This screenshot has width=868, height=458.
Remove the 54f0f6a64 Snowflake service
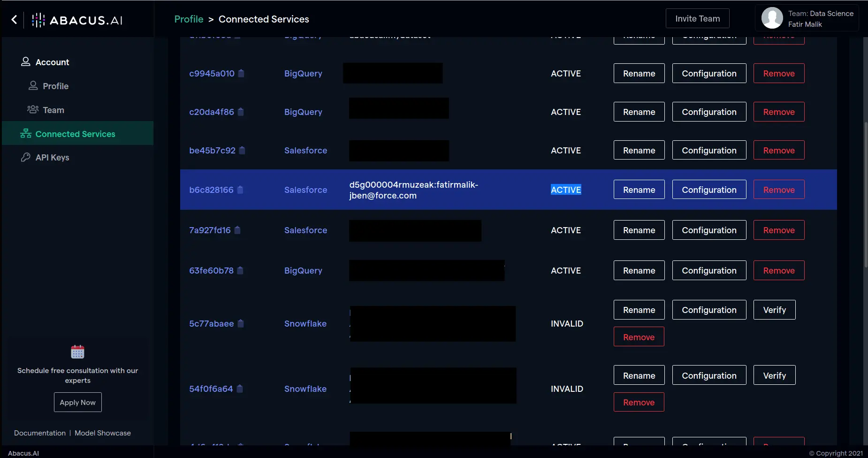click(639, 402)
